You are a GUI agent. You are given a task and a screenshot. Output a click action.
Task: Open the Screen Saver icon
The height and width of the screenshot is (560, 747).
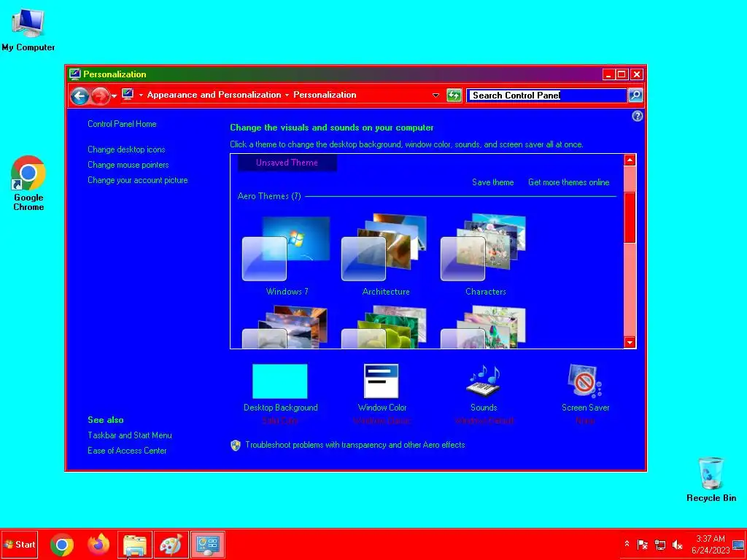pos(585,381)
